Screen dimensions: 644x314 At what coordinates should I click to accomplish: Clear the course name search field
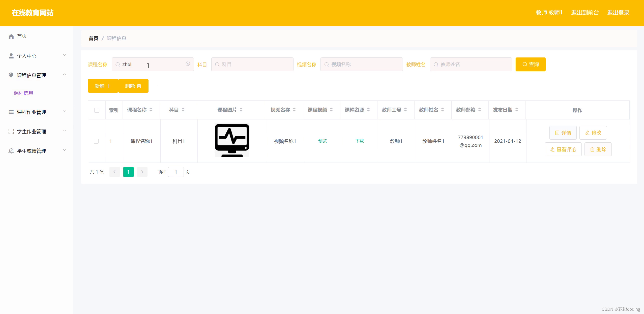click(x=188, y=64)
